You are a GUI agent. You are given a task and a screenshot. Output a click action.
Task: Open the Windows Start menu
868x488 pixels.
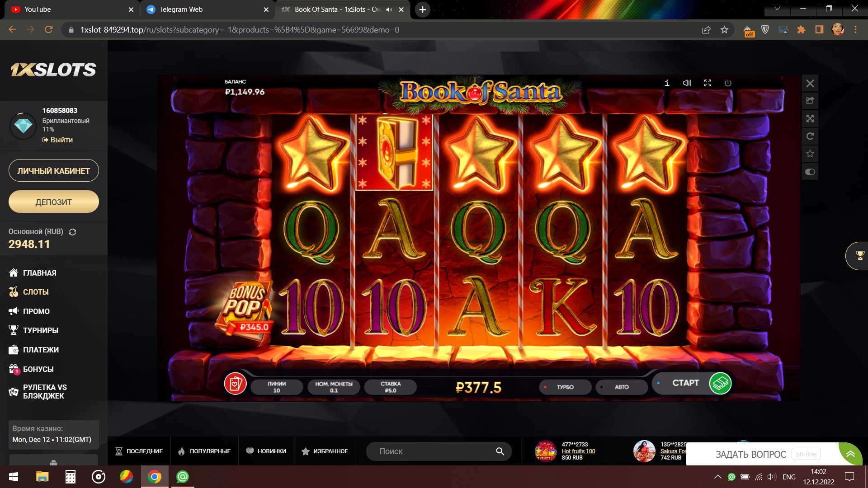(x=14, y=477)
